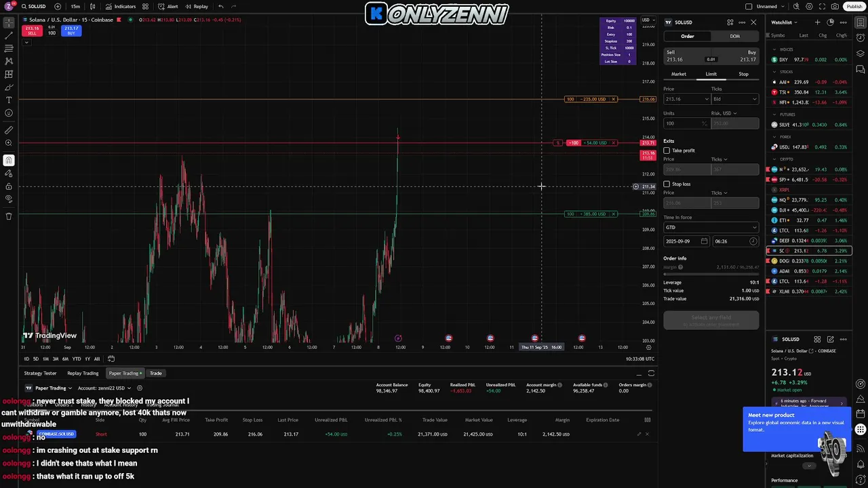The width and height of the screenshot is (868, 488).
Task: Select the Market order type tab
Action: (679, 74)
